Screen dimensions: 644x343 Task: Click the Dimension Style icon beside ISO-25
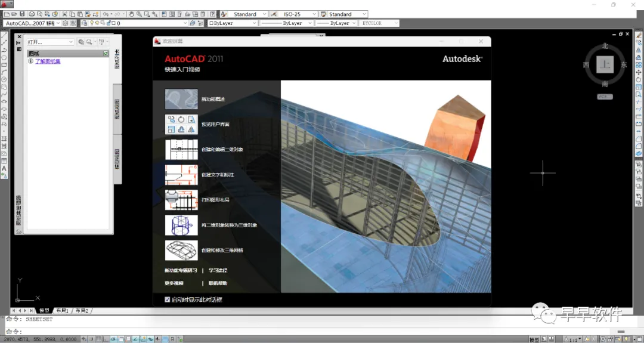click(274, 14)
